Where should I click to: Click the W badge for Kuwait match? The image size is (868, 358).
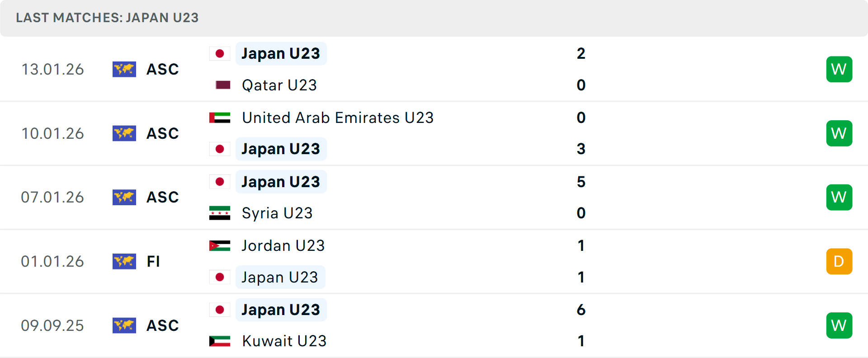839,325
